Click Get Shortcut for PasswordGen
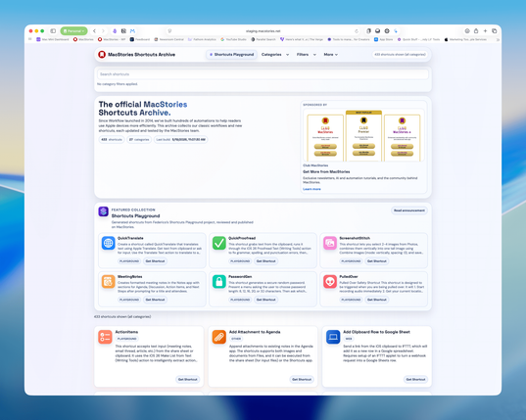Image resolution: width=526 pixels, height=420 pixels. click(x=266, y=300)
